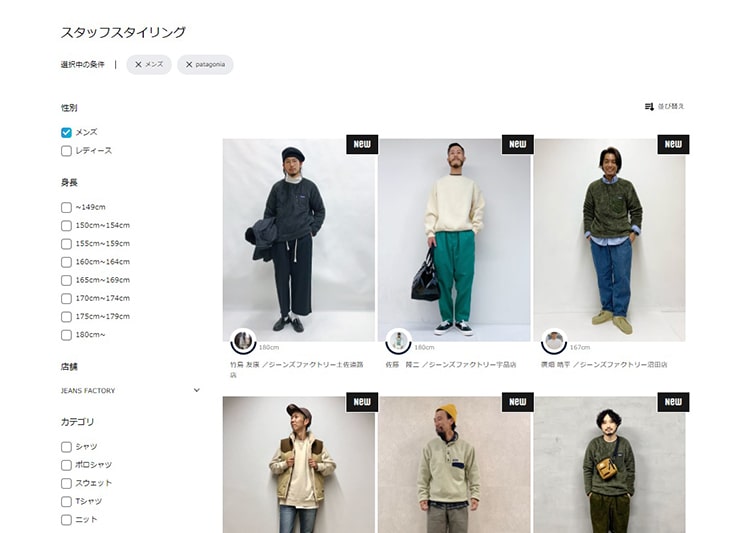The height and width of the screenshot is (533, 750).
Task: Open the beige vest styling photo
Action: coord(298,465)
